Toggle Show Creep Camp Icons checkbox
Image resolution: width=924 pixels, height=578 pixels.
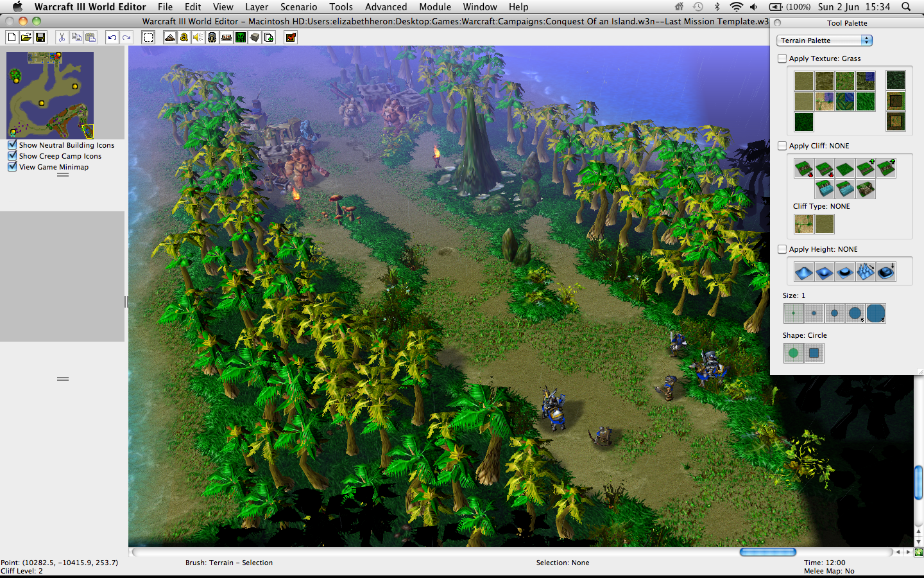pyautogui.click(x=12, y=156)
